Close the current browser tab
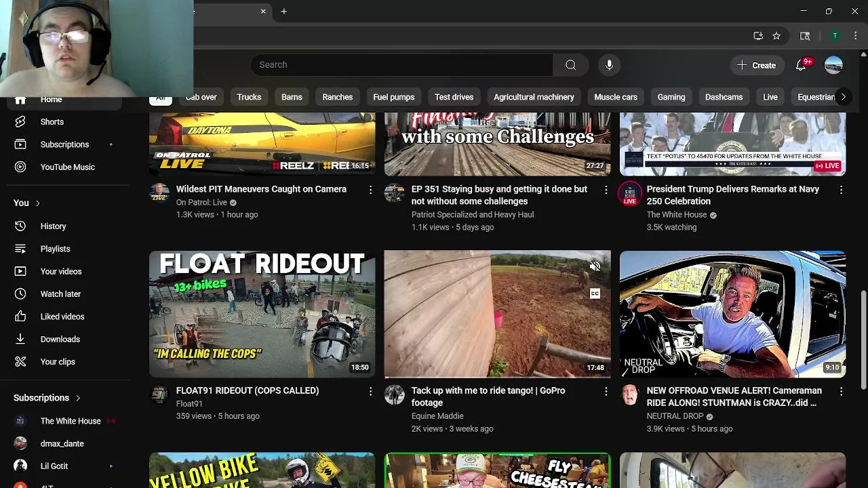Screen dimensions: 868x488 [x=263, y=12]
